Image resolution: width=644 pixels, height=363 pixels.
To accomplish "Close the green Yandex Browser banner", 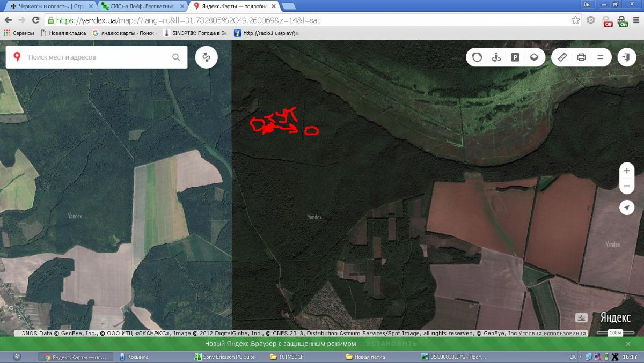I will pyautogui.click(x=629, y=344).
